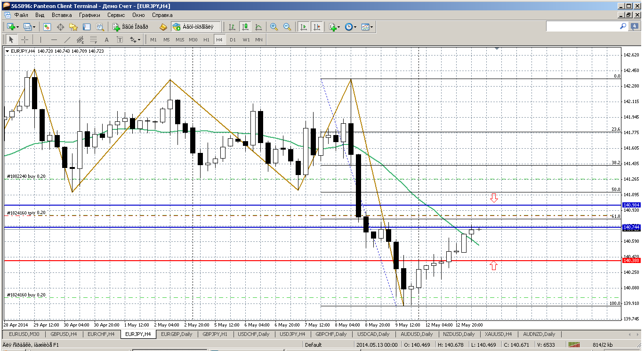Switch chart to Bar Chart mode
Screen dimensions: 644x351
(x=232, y=27)
